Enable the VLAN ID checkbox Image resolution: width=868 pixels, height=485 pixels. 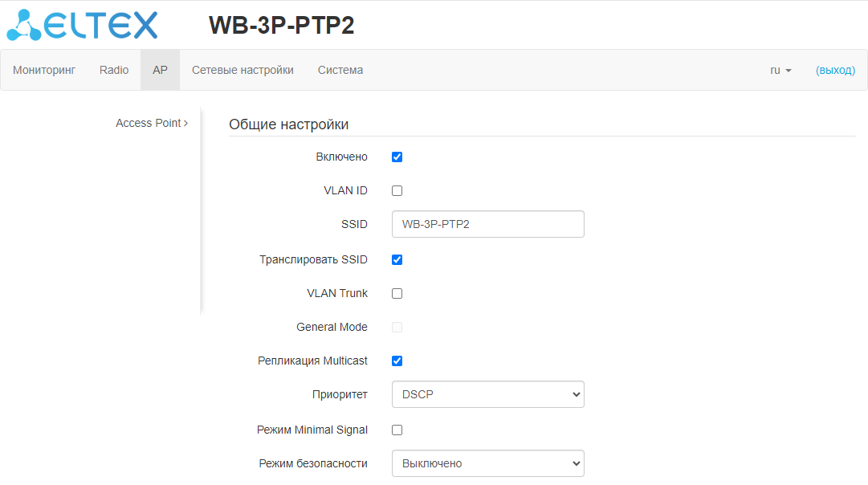(x=397, y=191)
